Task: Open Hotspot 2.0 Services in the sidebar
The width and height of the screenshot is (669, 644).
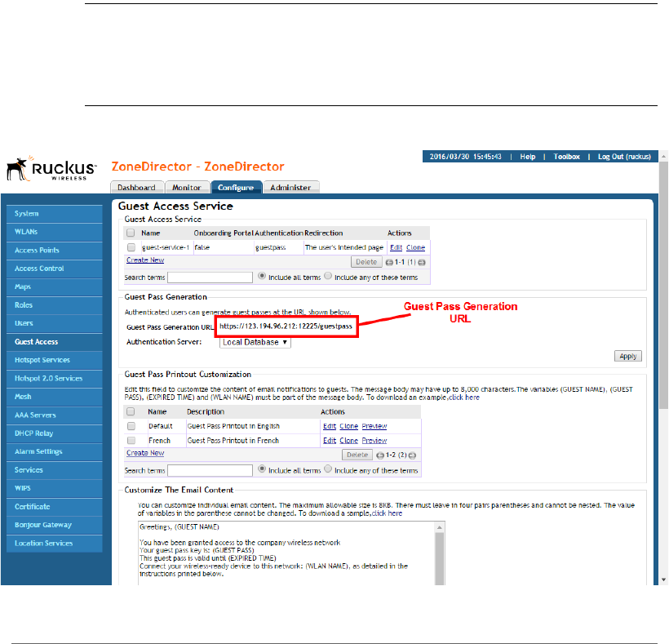Action: pyautogui.click(x=55, y=379)
